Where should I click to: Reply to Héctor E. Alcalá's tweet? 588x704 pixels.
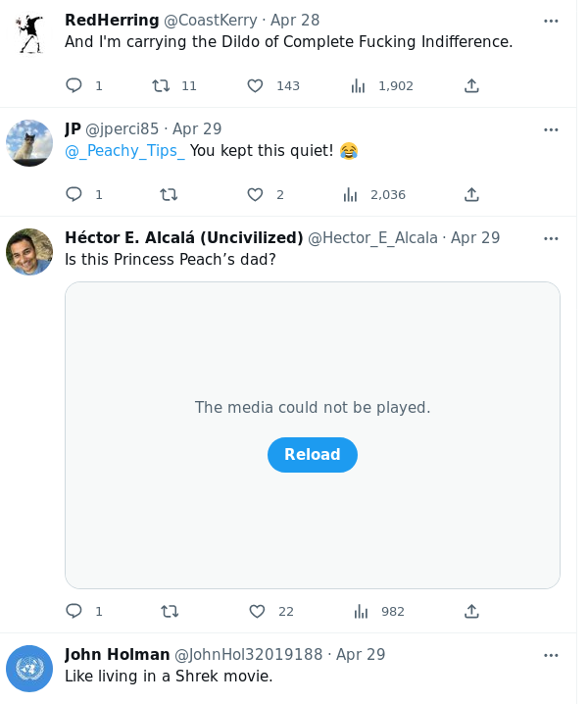tap(73, 611)
